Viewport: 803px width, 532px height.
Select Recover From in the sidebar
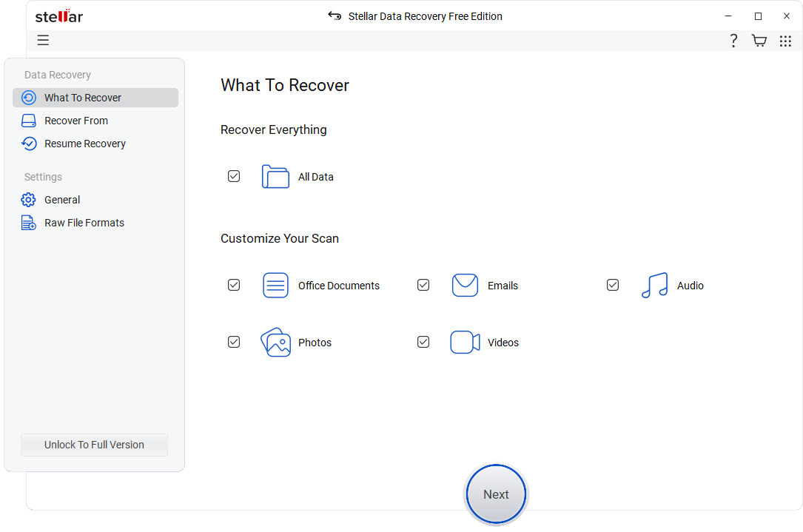pos(75,120)
